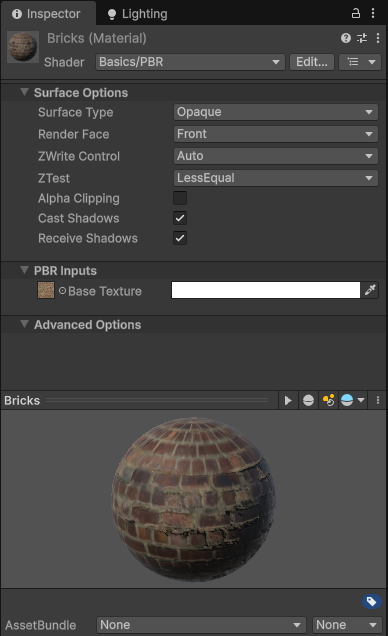Open the Render Face dropdown
This screenshot has height=636, width=388.
[276, 134]
